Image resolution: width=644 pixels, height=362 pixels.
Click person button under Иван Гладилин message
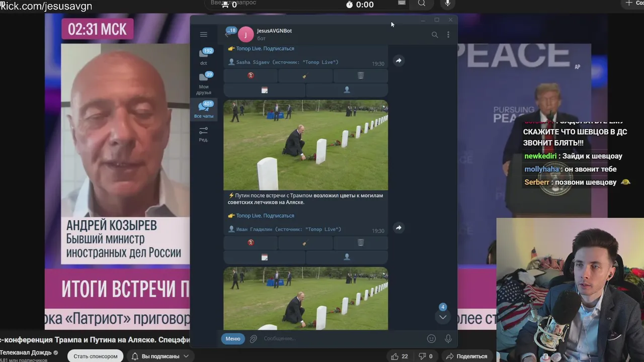click(347, 257)
